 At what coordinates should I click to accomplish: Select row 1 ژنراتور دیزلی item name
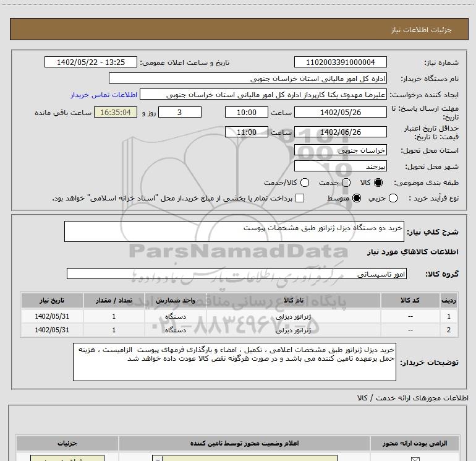pyautogui.click(x=293, y=316)
